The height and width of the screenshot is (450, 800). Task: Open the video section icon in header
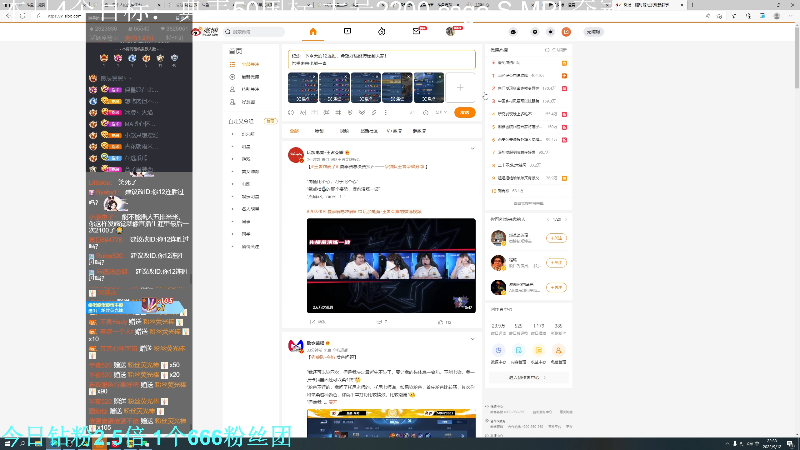[x=347, y=32]
